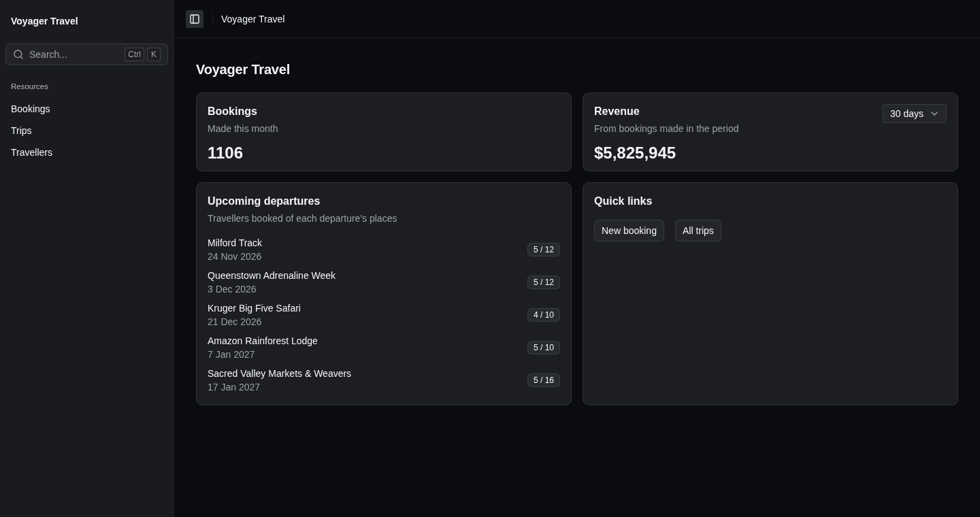
Task: Toggle the sidebar panel icon
Action: click(195, 19)
